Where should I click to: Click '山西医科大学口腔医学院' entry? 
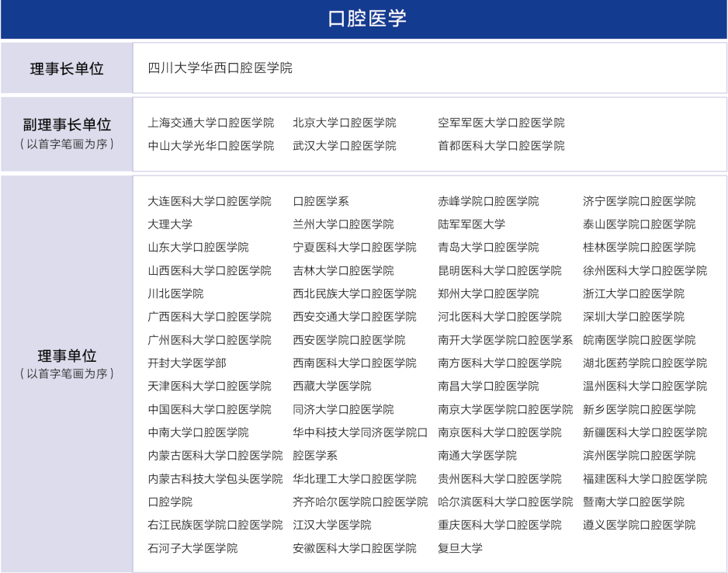pos(210,270)
